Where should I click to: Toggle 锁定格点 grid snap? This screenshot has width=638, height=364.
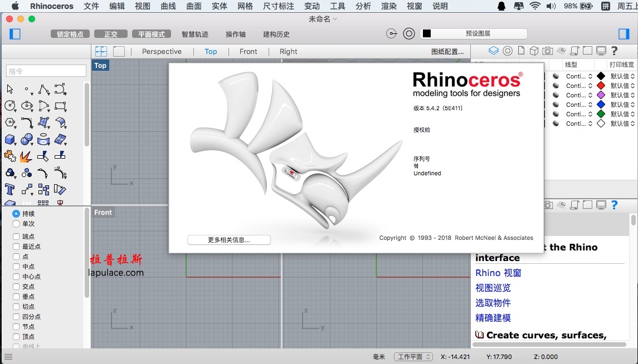click(x=70, y=34)
